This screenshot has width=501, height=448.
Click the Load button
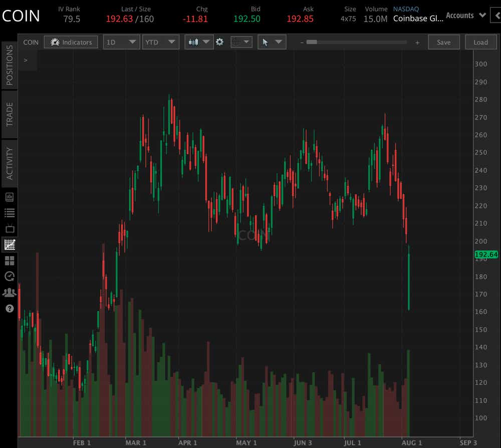(x=480, y=42)
